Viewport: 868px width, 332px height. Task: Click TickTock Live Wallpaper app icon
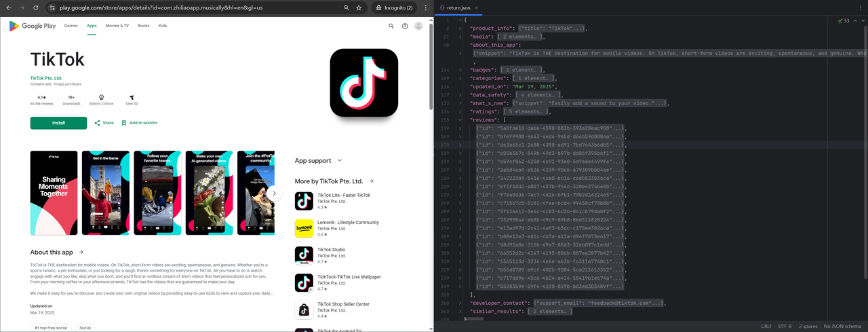click(304, 282)
